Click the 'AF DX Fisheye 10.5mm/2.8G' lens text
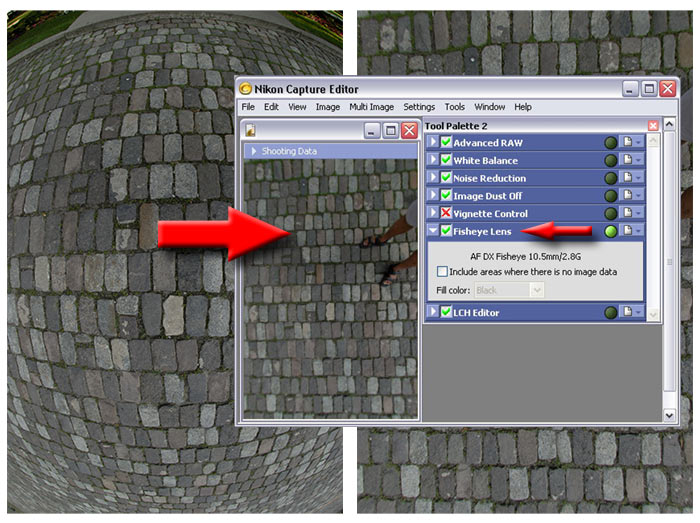This screenshot has width=700, height=523. pyautogui.click(x=525, y=257)
